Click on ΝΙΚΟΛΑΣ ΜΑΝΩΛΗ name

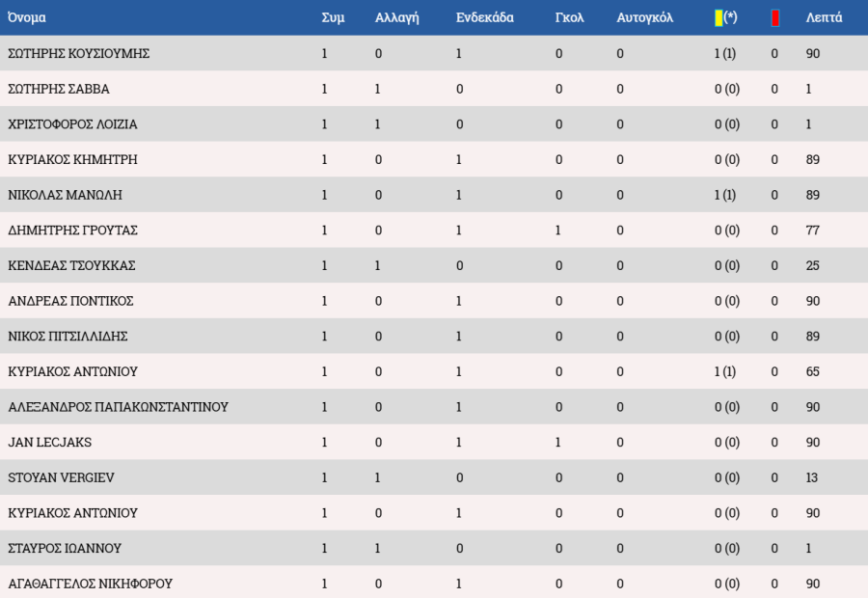[65, 195]
